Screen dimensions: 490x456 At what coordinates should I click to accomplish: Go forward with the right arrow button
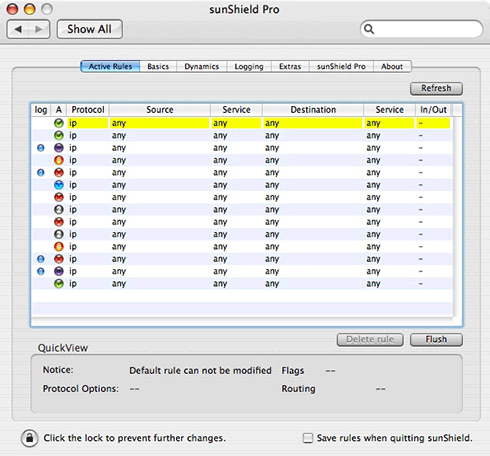(39, 29)
